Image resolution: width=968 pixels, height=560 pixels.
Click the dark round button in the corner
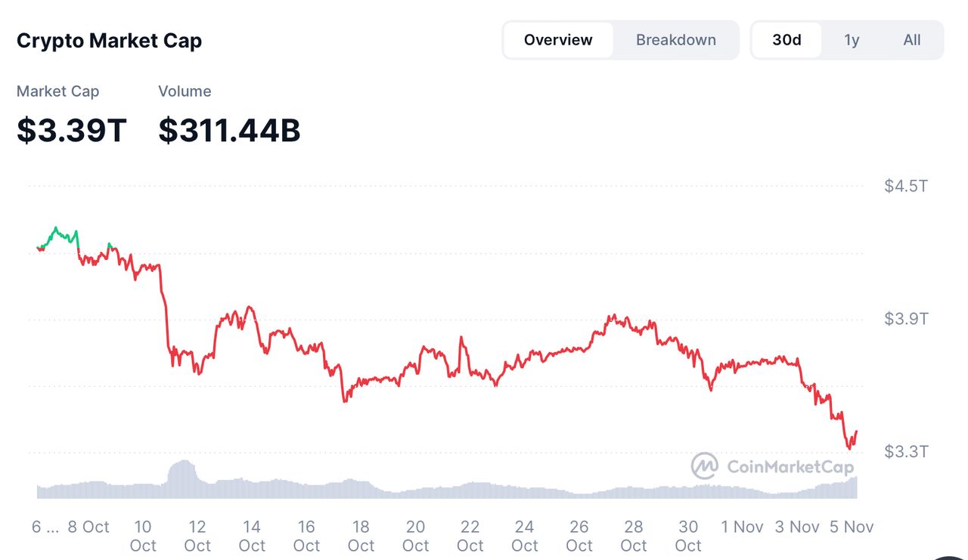pos(948,556)
